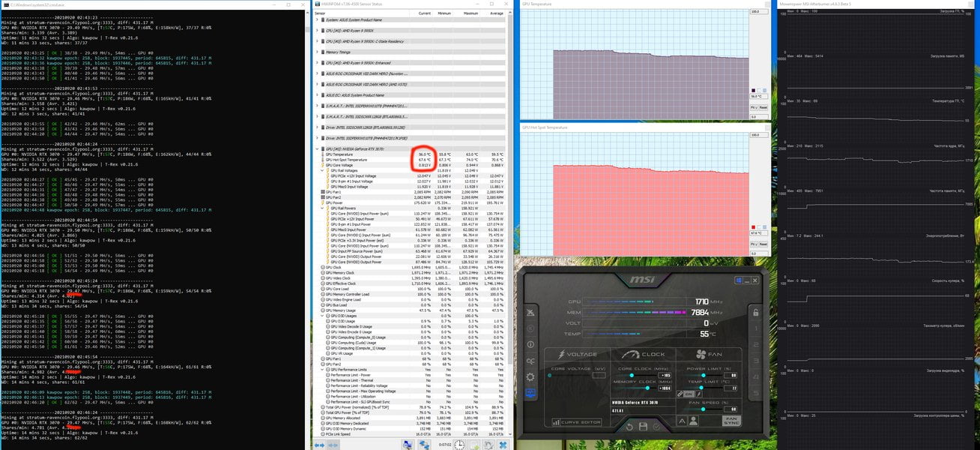The height and width of the screenshot is (450, 980).
Task: Select Afterburner profile slot 2
Action: [x=756, y=345]
